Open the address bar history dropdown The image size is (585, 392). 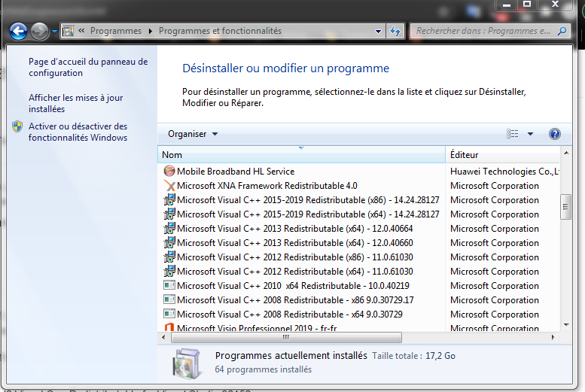coord(378,32)
